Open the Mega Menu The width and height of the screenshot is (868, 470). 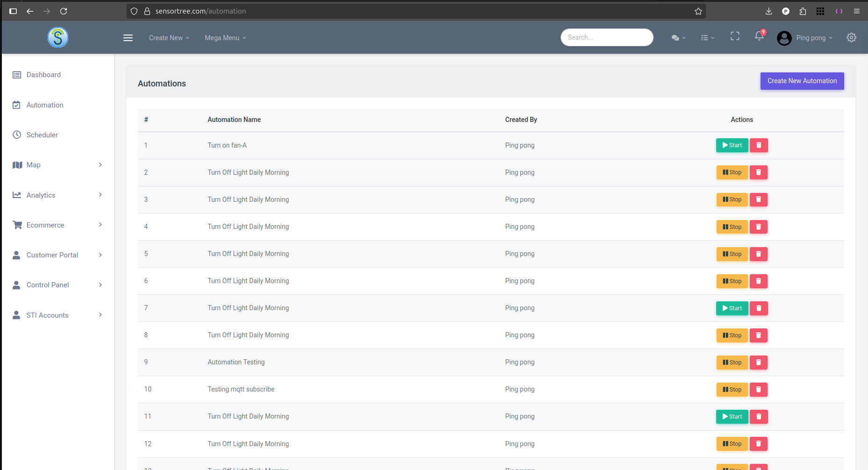click(x=225, y=37)
